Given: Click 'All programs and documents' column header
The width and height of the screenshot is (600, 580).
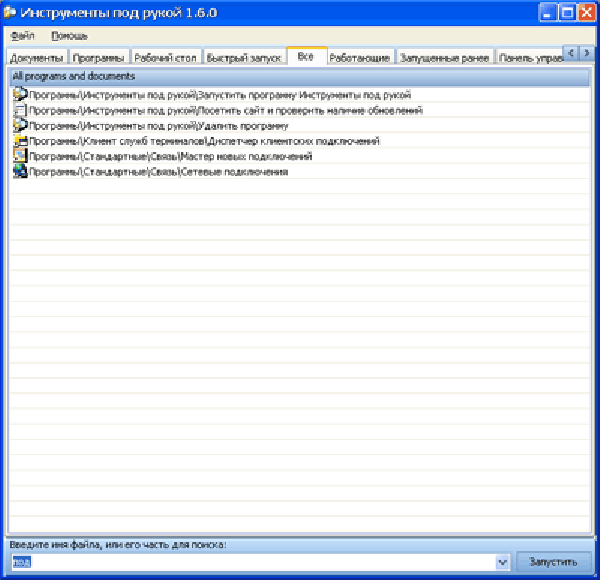Looking at the screenshot, I should (299, 77).
